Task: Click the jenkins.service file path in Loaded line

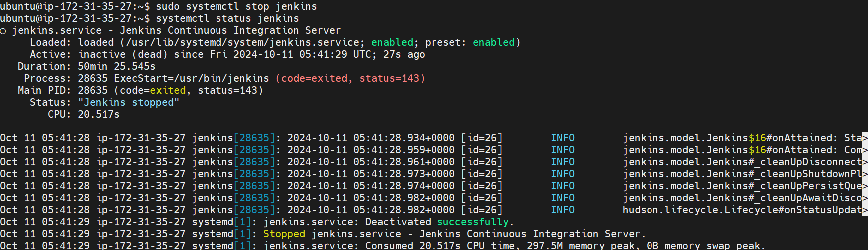Action: [x=243, y=43]
